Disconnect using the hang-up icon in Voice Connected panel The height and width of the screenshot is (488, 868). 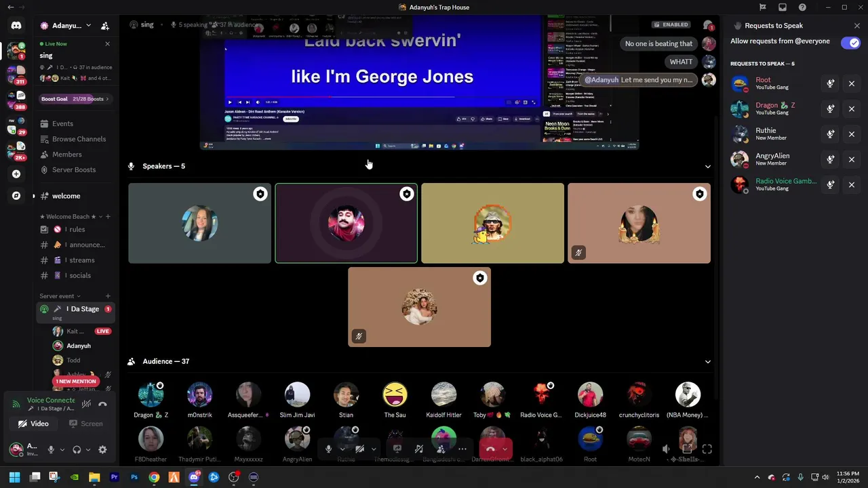coord(102,404)
